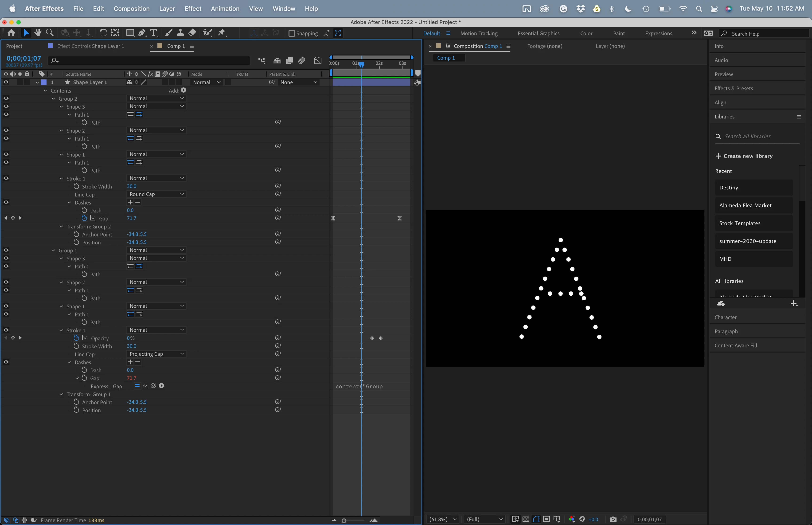Select the Pen tool
812x525 pixels.
click(142, 33)
